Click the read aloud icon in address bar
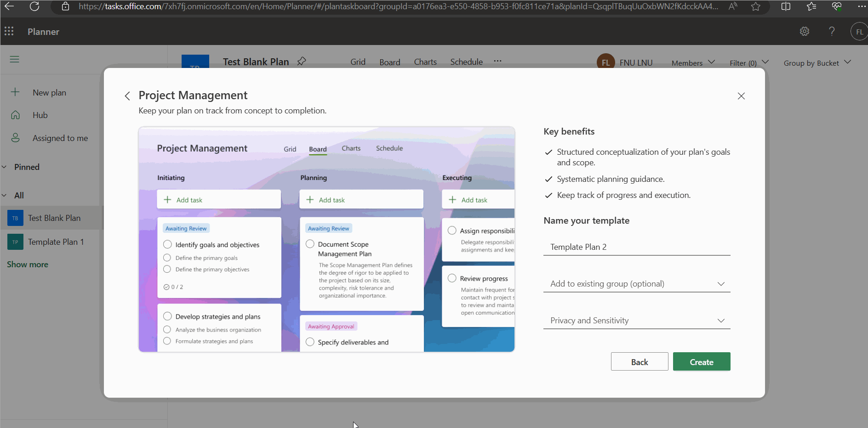Viewport: 868px width, 428px height. pos(733,6)
